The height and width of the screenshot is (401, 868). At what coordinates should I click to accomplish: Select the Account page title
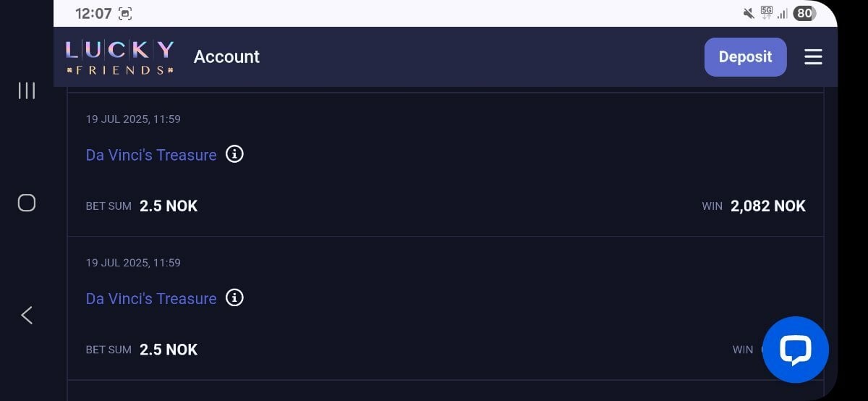click(x=226, y=57)
